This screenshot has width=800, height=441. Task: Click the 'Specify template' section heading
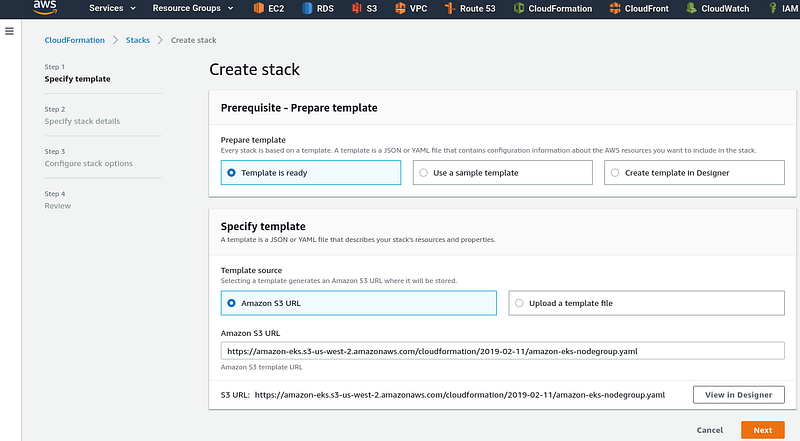[x=263, y=226]
